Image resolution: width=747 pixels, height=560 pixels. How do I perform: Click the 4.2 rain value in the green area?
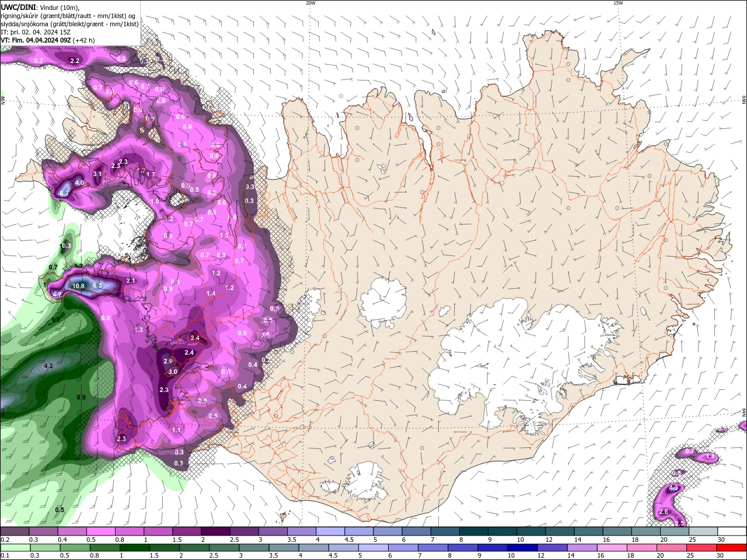[48, 366]
